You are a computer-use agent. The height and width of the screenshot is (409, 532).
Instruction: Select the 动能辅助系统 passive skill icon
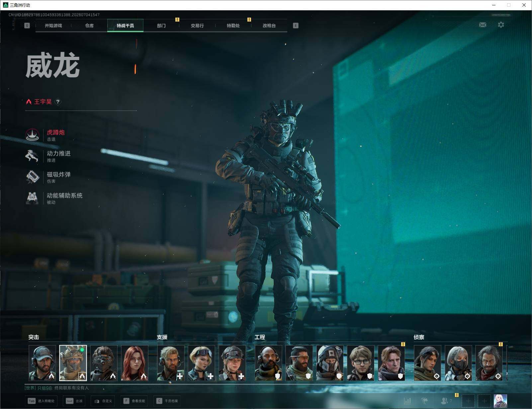click(x=32, y=198)
